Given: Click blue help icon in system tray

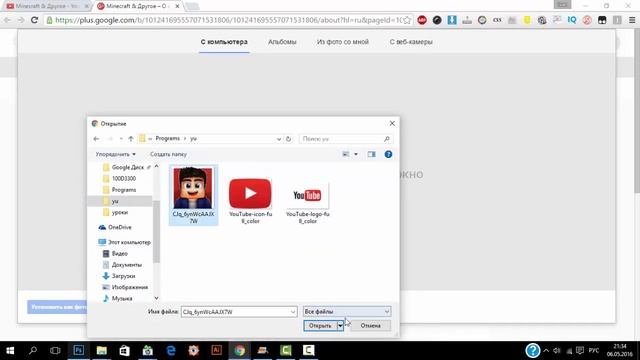Looking at the screenshot, I should click(x=533, y=350).
